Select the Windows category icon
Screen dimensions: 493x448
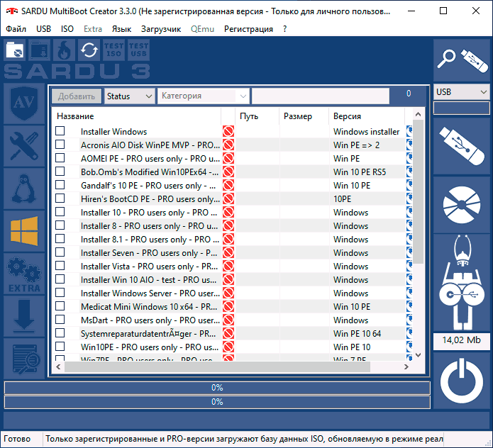click(x=24, y=231)
